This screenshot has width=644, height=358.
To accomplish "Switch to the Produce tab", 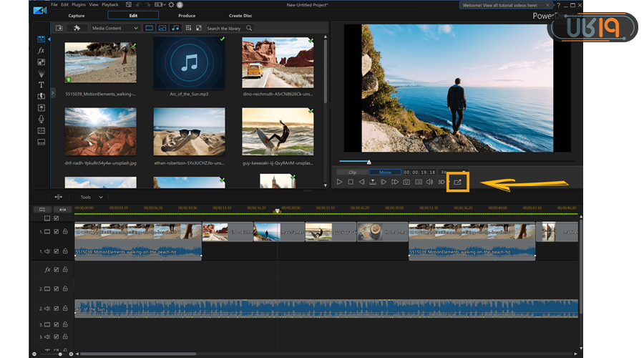I will pos(186,15).
